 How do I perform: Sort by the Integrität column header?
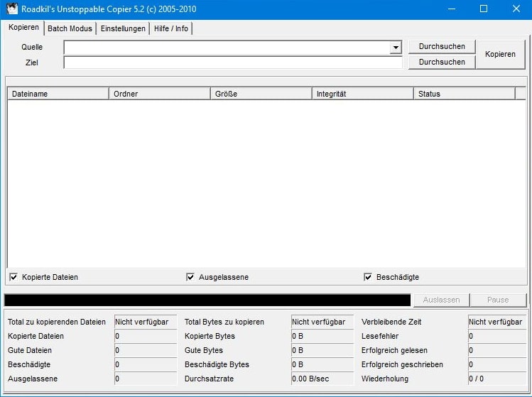click(x=362, y=94)
